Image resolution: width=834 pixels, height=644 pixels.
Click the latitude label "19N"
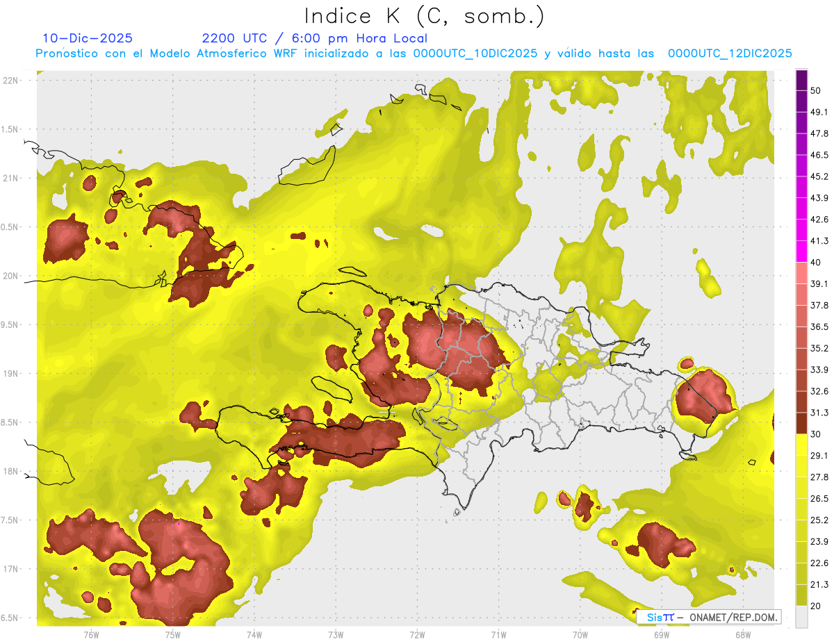12,374
